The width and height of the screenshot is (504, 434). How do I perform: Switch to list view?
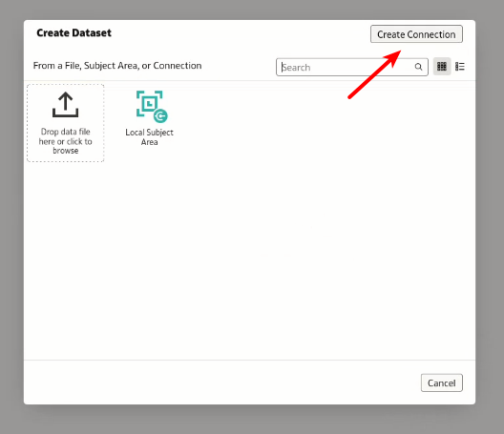pyautogui.click(x=460, y=67)
